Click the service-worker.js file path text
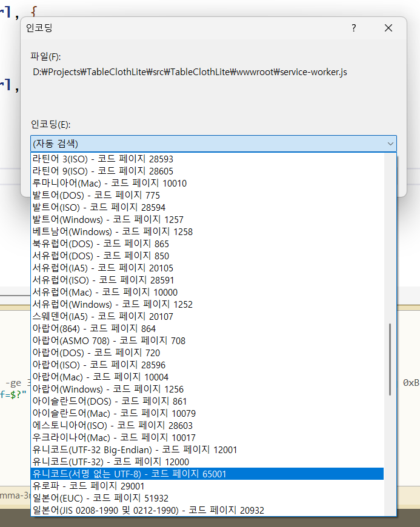Viewport: 420px width, 527px height. tap(190, 72)
